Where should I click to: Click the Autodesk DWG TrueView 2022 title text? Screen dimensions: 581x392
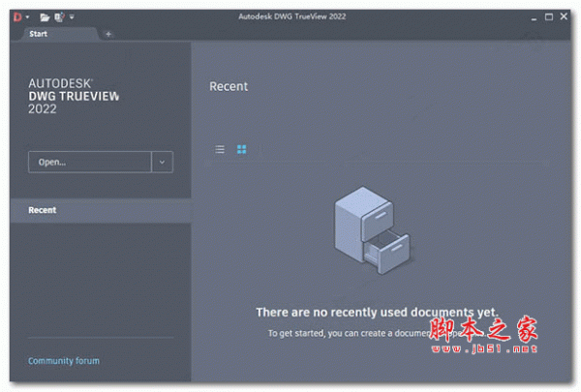tap(292, 16)
